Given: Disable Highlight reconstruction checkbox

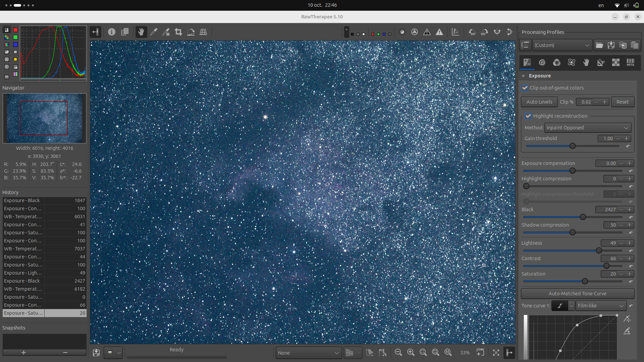Looking at the screenshot, I should coord(528,116).
